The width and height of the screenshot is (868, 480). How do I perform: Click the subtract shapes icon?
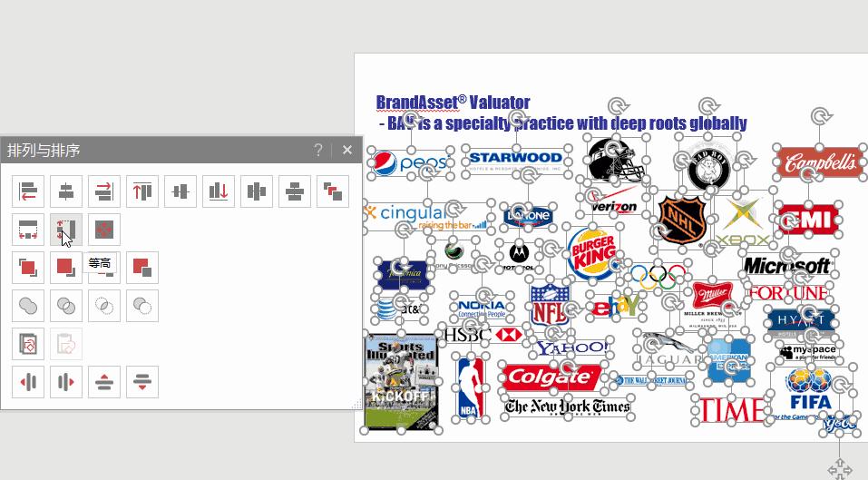(x=142, y=306)
